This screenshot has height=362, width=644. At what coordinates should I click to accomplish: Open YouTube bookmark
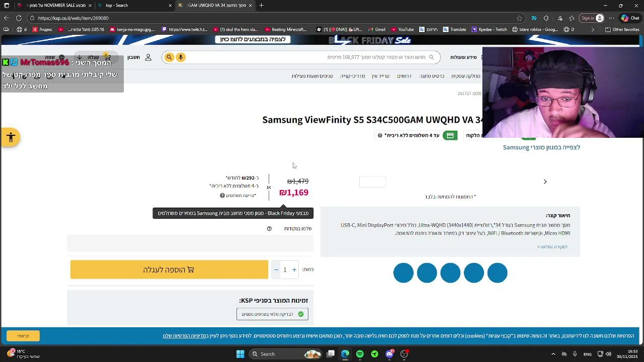click(402, 30)
